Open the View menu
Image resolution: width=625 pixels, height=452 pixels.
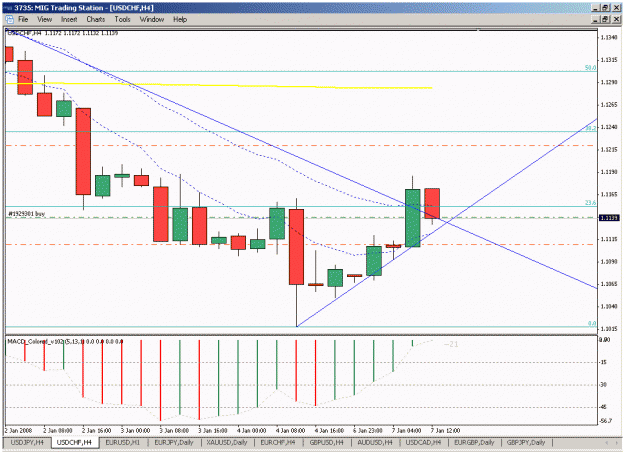44,19
